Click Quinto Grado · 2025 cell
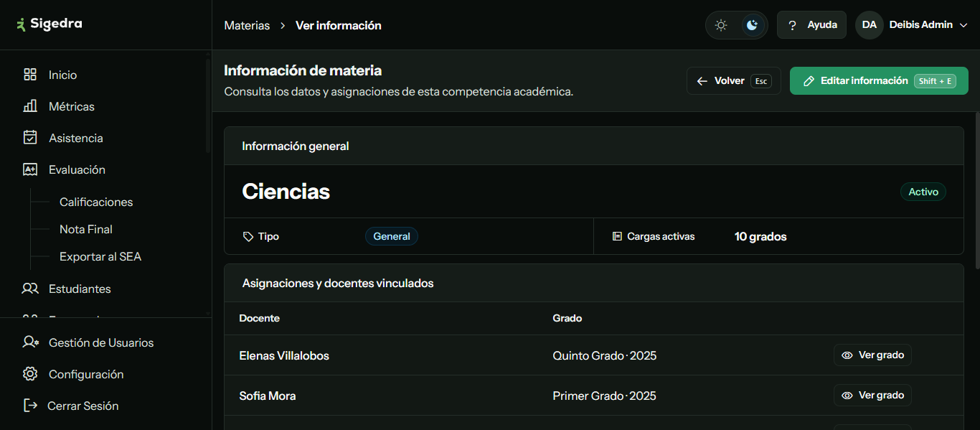980x430 pixels. pyautogui.click(x=605, y=355)
